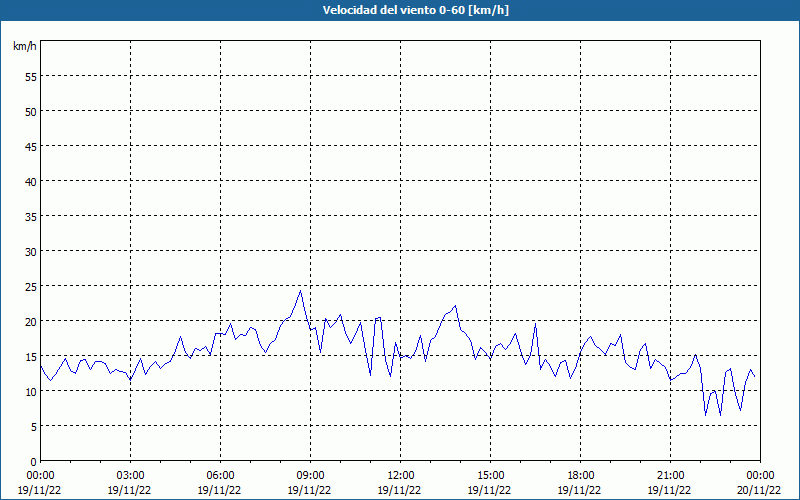Select the y-axis value 45
Viewport: 800px width, 500px height.
tap(31, 147)
